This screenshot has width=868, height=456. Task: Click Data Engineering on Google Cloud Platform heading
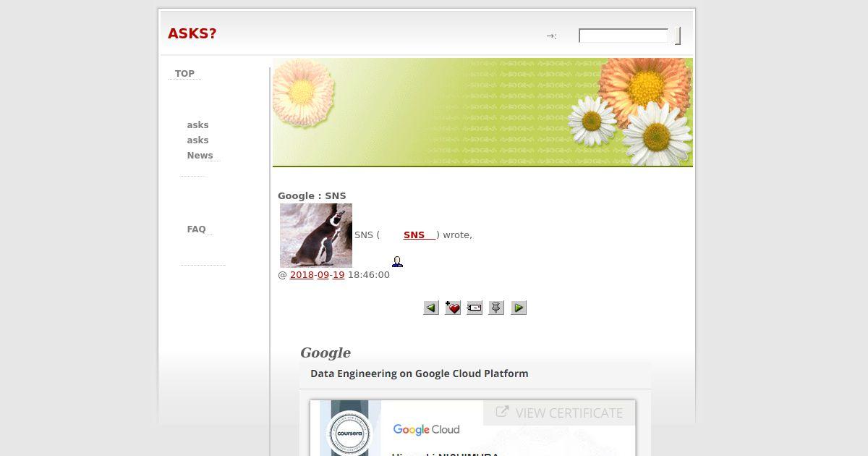(x=420, y=373)
